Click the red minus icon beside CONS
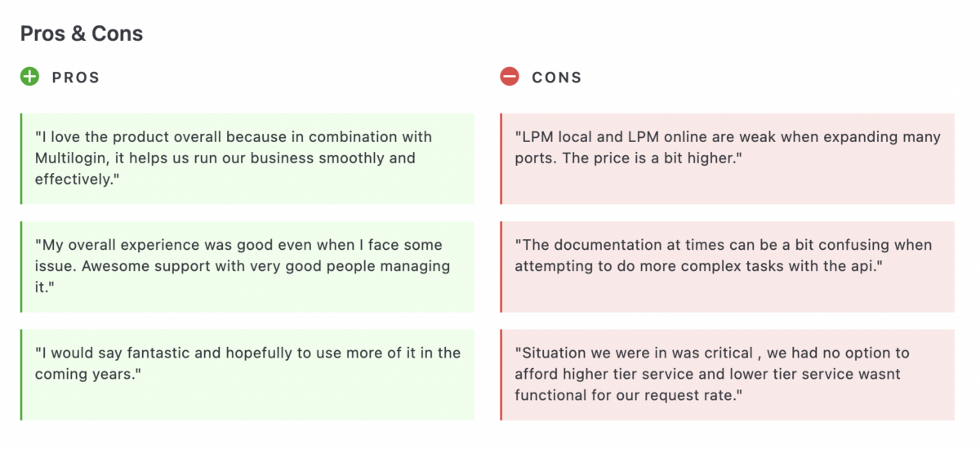980x449 pixels. (x=510, y=78)
